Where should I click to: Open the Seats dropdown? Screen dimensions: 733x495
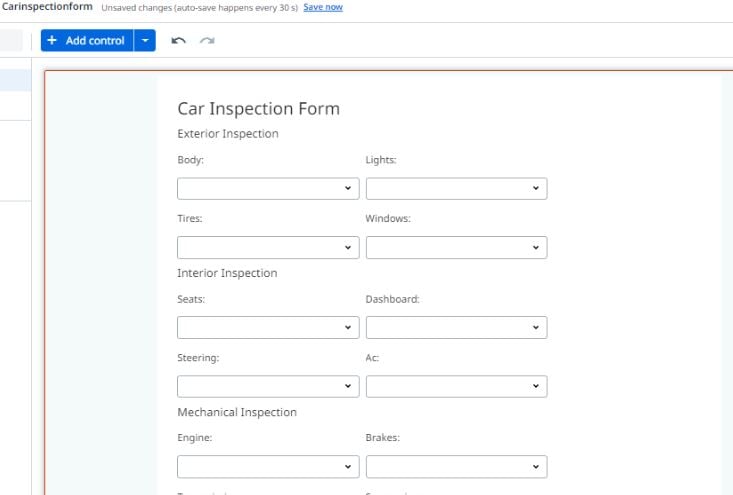pyautogui.click(x=268, y=327)
